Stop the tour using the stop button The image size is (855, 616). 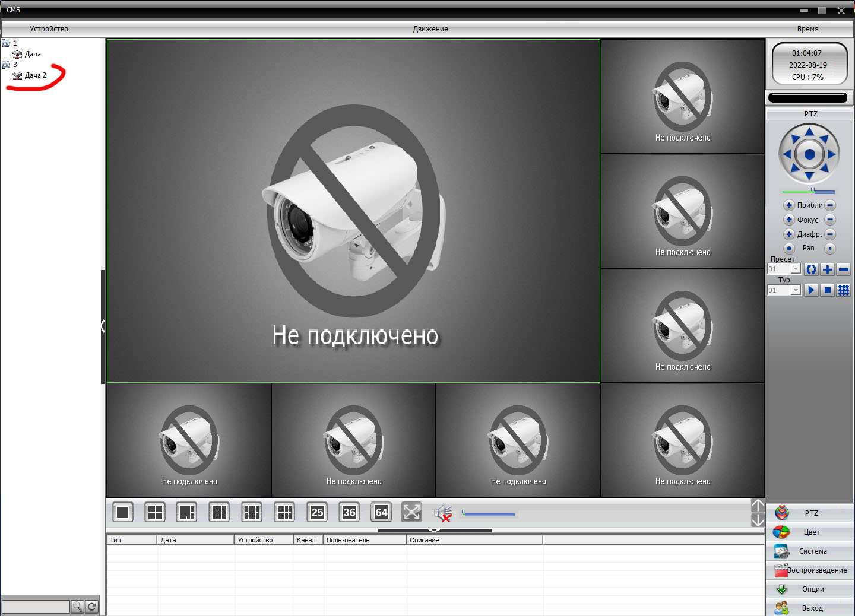[828, 290]
